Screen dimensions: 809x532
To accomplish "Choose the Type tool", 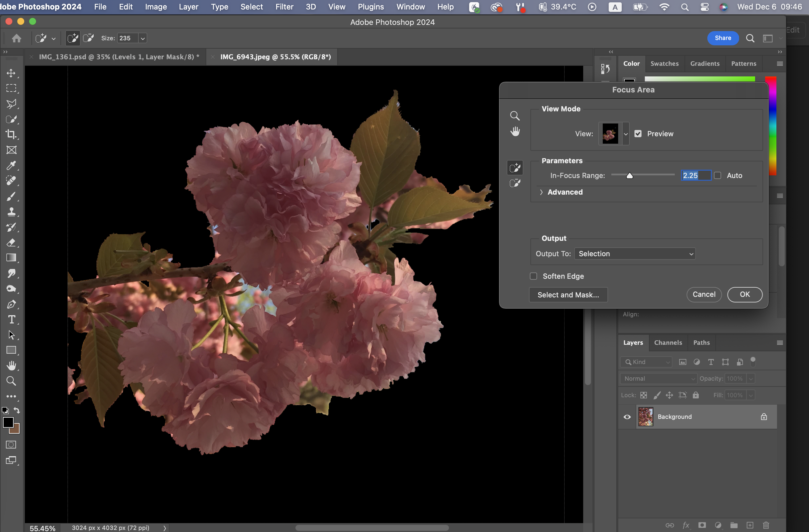I will (11, 320).
